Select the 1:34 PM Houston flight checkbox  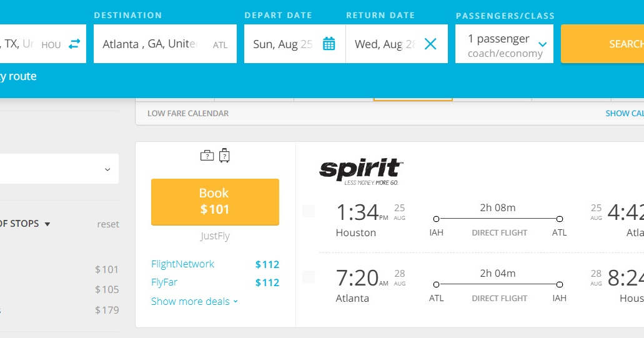pyautogui.click(x=309, y=211)
